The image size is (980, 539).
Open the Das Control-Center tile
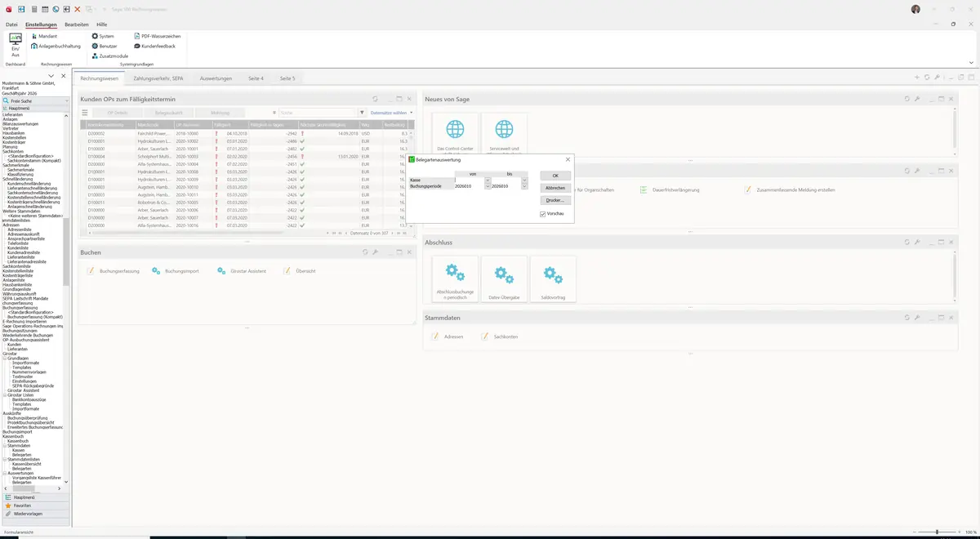[455, 134]
